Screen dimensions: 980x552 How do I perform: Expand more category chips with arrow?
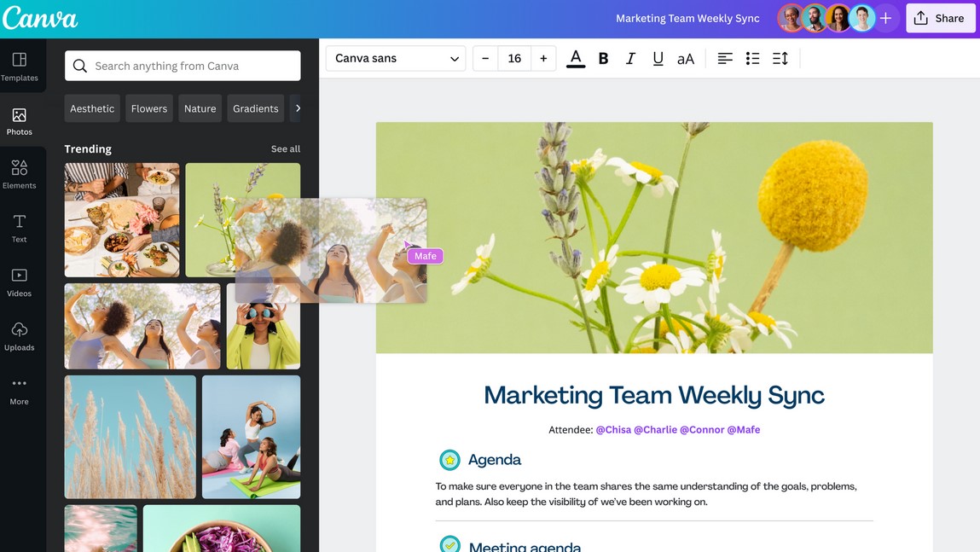click(x=298, y=108)
